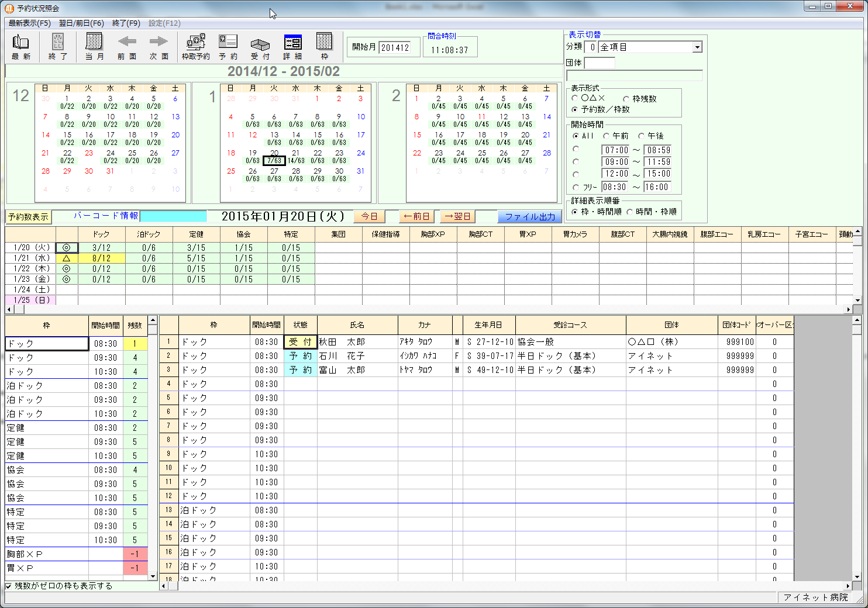This screenshot has width=868, height=608.
Task: Click the 予約 reservation toolbar icon
Action: pos(228,47)
